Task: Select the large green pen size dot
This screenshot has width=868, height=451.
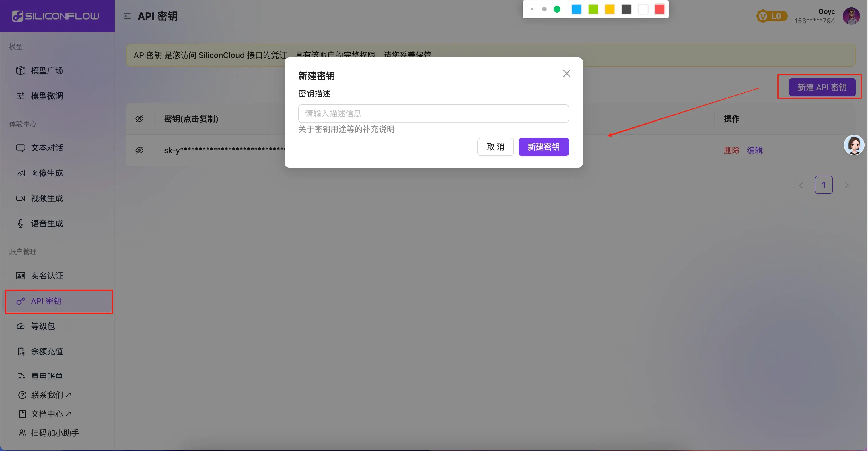Action: [557, 9]
